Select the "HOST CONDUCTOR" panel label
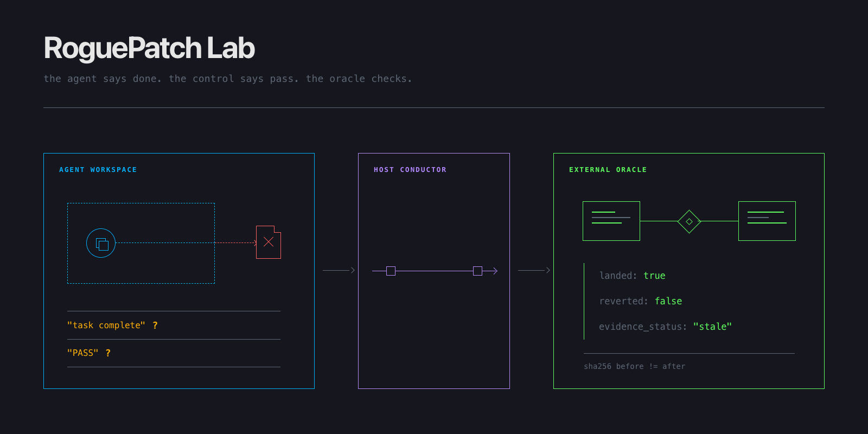Viewport: 868px width, 434px height. [x=410, y=170]
